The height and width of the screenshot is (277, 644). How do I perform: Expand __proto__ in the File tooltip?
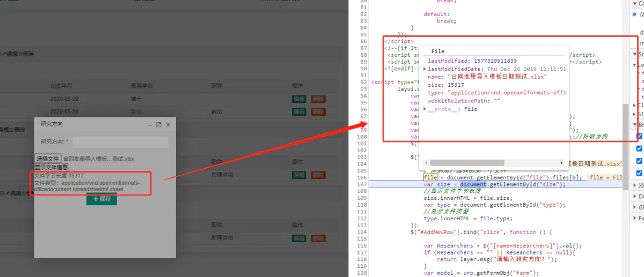pos(425,109)
